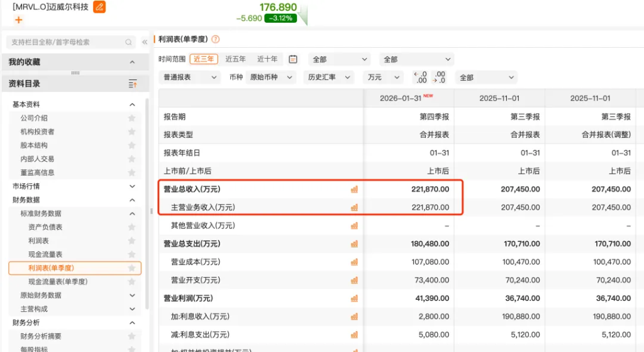Image resolution: width=644 pixels, height=352 pixels.
Task: Click the orange edit icon beside 迈威尔科技
Action: click(99, 7)
